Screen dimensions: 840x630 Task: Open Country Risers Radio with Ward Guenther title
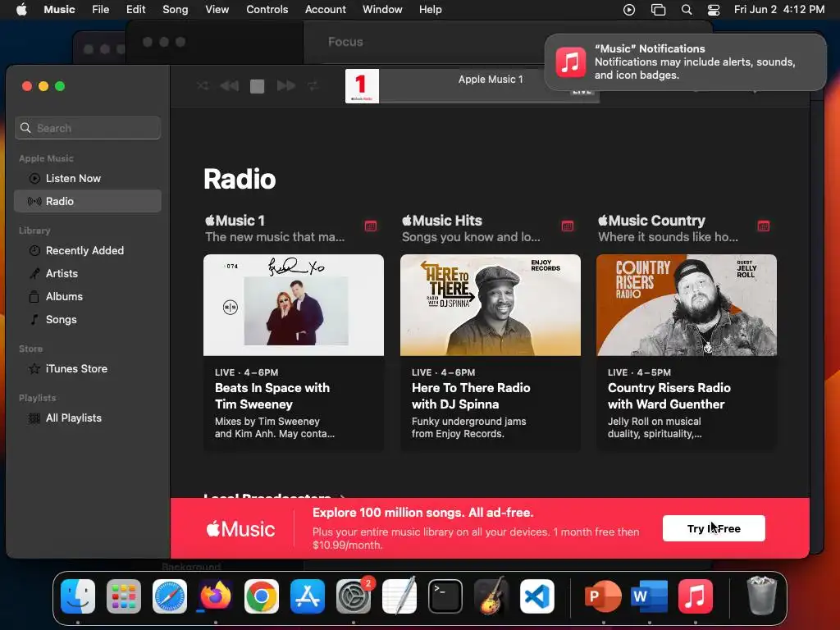(669, 396)
